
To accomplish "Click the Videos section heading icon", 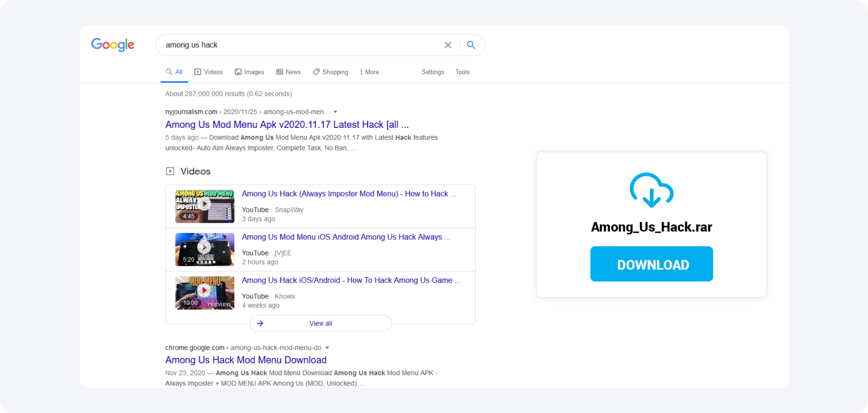I will pyautogui.click(x=170, y=171).
